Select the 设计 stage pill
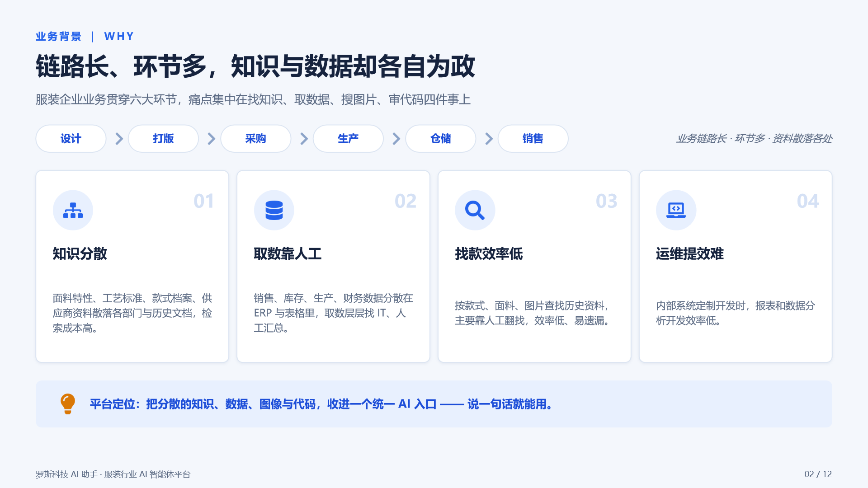Image resolution: width=868 pixels, height=488 pixels. 71,139
